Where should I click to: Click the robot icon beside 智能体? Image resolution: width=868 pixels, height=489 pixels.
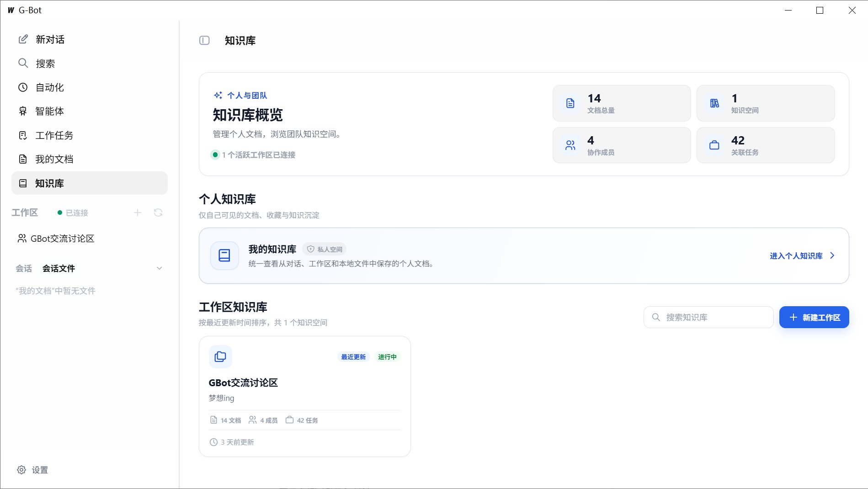coord(23,111)
